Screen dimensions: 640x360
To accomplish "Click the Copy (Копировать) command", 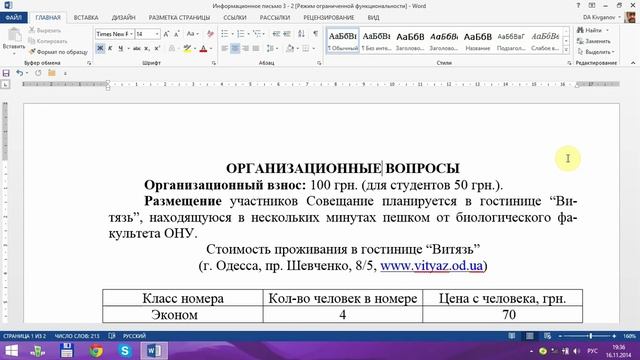I will (48, 41).
